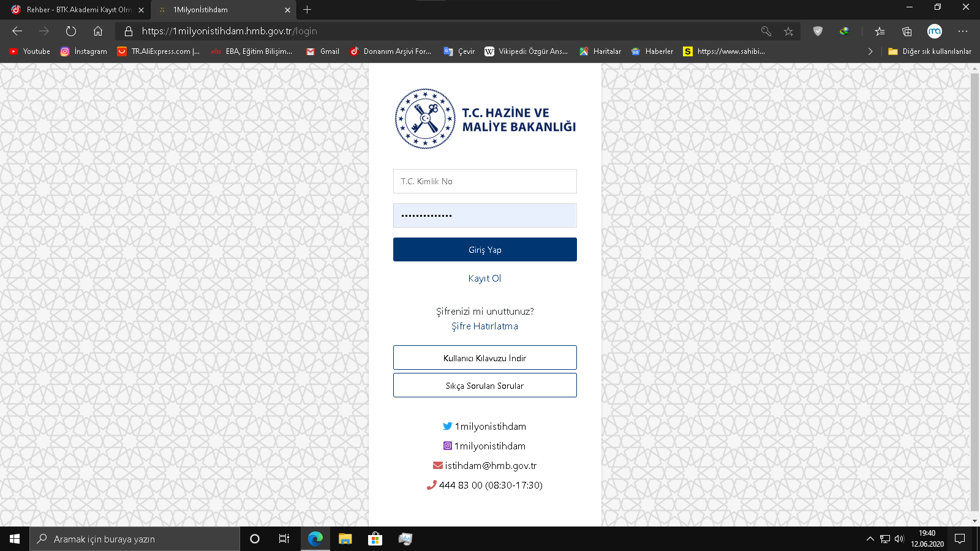Screen dimensions: 980x551
Task: Open Instagram 1milyonistihdam link
Action: tap(484, 446)
